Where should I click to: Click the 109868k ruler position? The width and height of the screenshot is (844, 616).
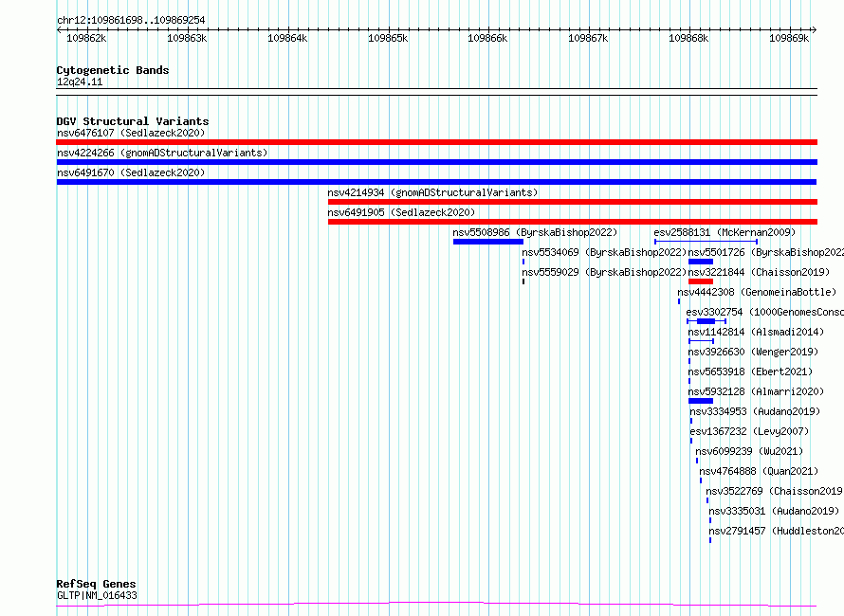coord(689,39)
